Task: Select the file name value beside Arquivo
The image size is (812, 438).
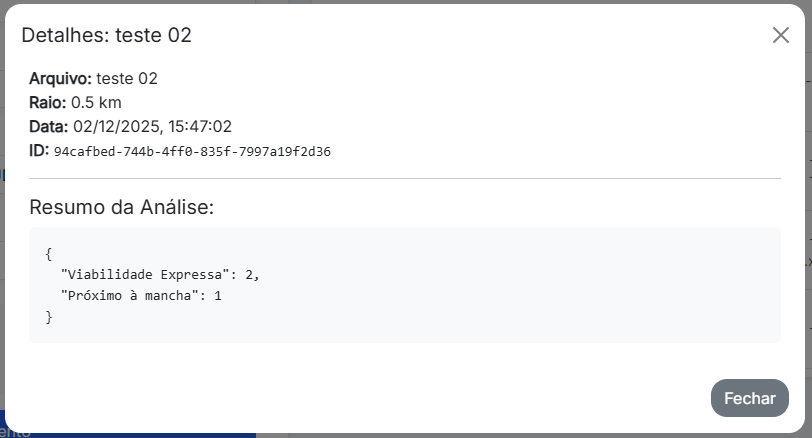Action: pos(127,78)
